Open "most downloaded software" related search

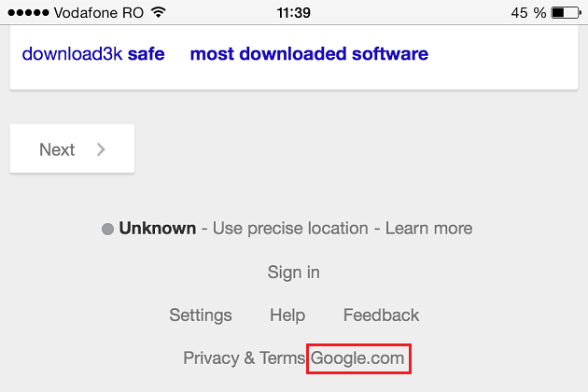click(x=309, y=54)
